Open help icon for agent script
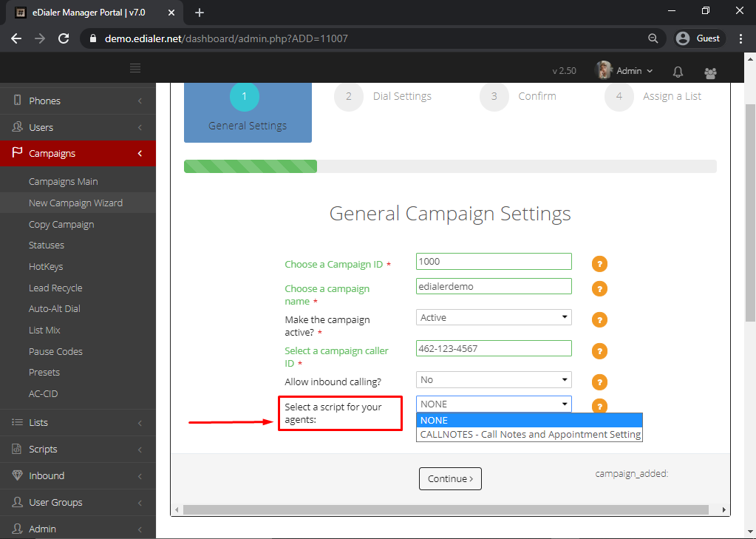 pyautogui.click(x=599, y=406)
